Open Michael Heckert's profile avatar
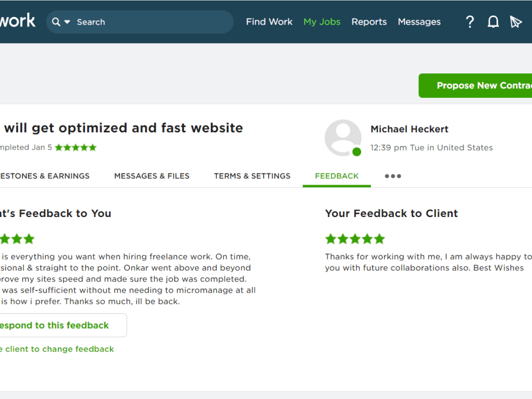Viewport: 532px width, 399px height. pos(343,138)
